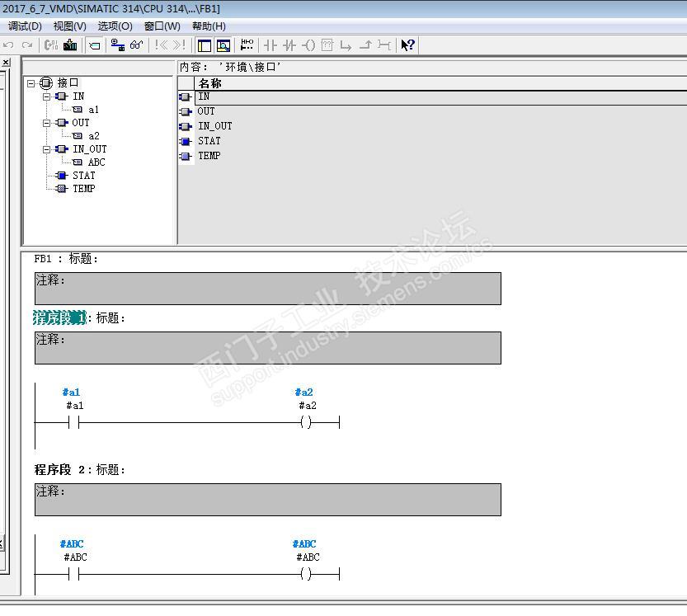
Task: Select STAT node in tree
Action: (83, 176)
